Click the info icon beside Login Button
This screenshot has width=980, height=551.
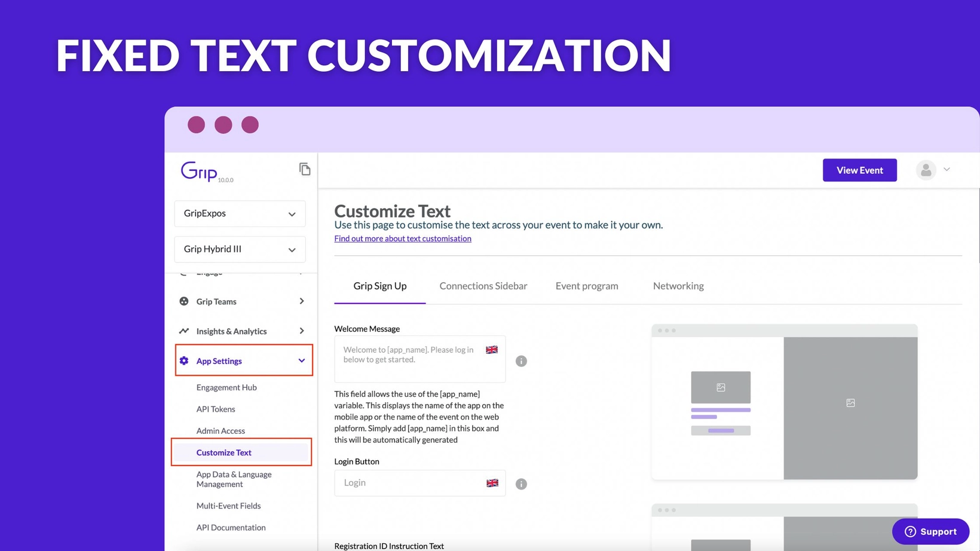pyautogui.click(x=521, y=484)
